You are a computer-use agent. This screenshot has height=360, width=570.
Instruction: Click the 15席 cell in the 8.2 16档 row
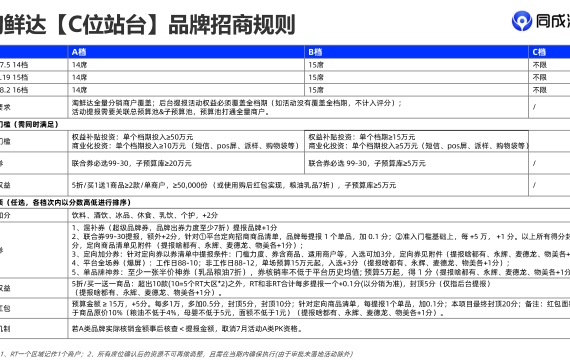coord(416,90)
